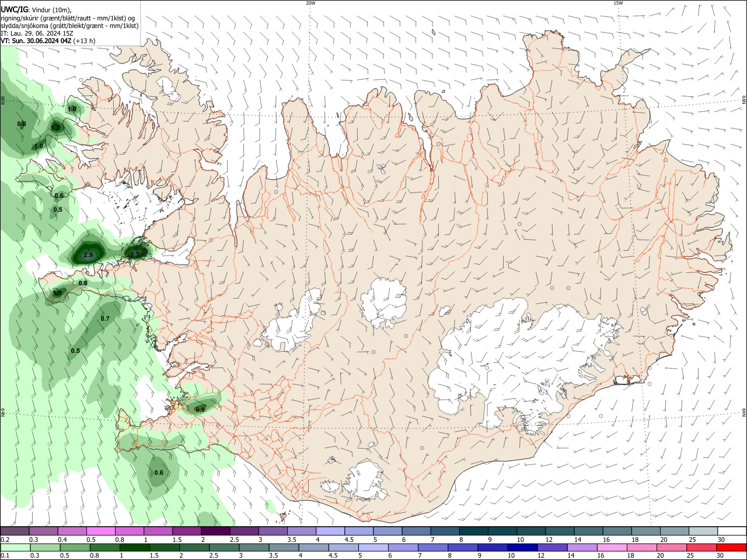Click the 0.8 precipitation value offshore northwest
747x560 pixels.
[22, 124]
